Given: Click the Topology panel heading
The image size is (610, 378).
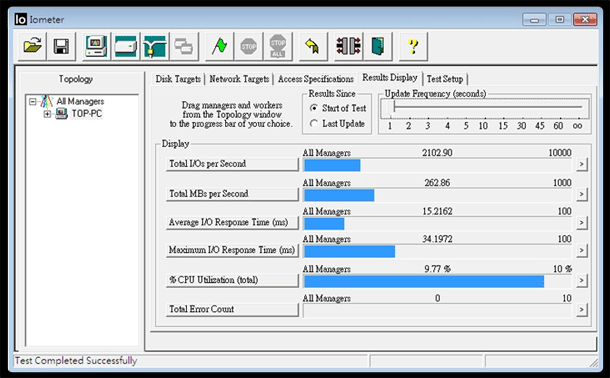Looking at the screenshot, I should click(76, 79).
